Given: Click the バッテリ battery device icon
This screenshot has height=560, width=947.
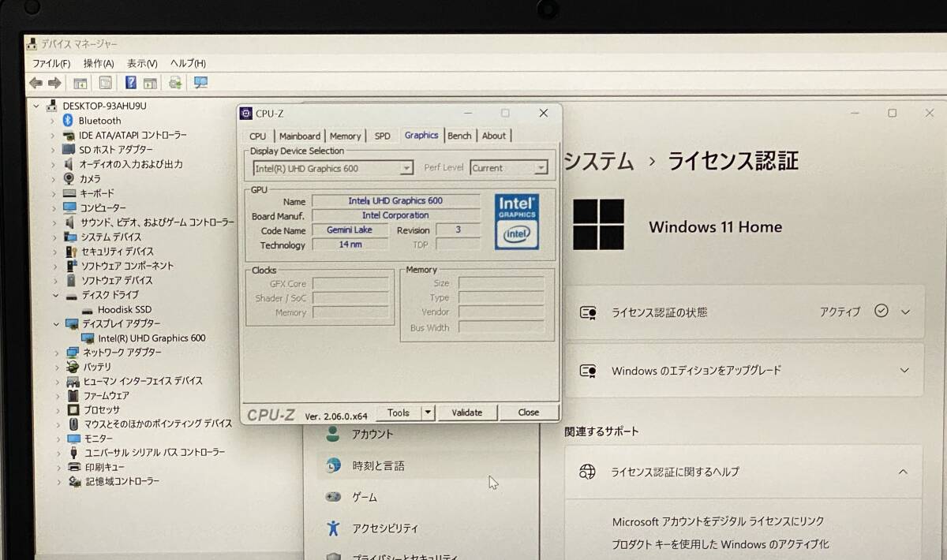Looking at the screenshot, I should coord(73,367).
